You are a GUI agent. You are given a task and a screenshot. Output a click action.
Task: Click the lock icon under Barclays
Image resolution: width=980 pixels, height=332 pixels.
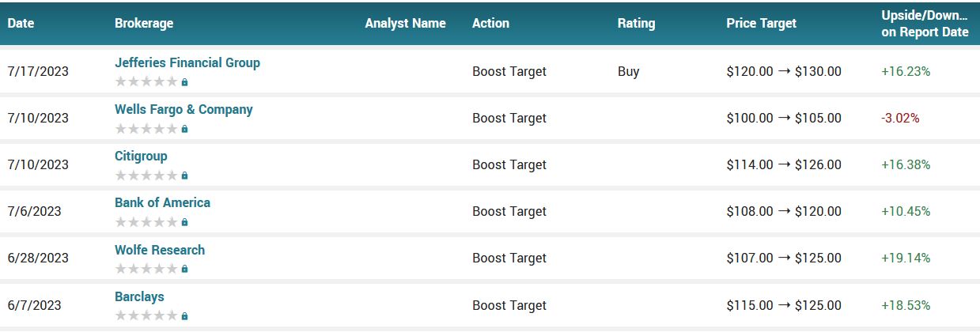pos(184,315)
